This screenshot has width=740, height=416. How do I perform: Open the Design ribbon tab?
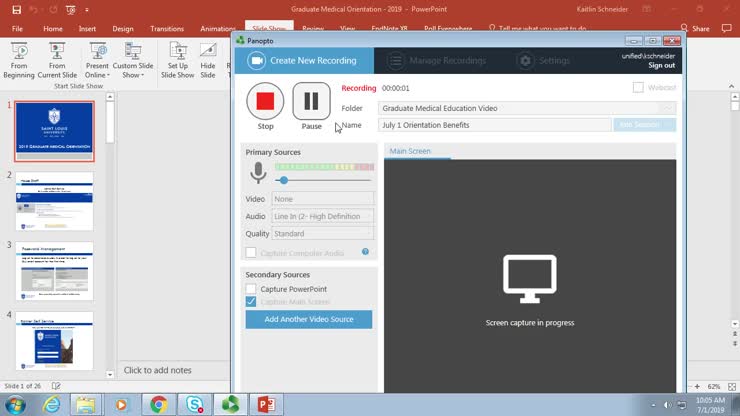[x=123, y=29]
